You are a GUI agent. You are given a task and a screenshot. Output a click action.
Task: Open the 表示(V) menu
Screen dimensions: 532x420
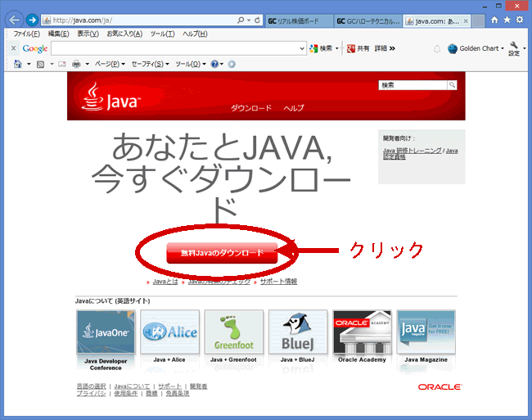(x=88, y=34)
